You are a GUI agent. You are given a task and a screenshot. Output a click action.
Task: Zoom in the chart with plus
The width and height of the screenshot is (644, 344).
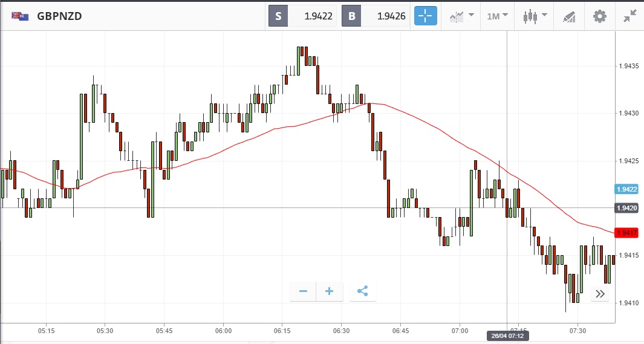point(330,291)
